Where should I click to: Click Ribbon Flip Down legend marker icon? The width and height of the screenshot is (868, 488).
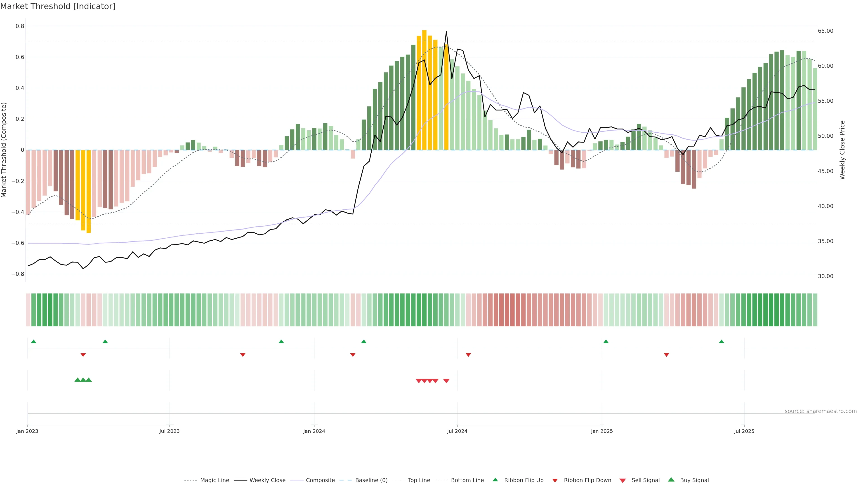(x=555, y=481)
